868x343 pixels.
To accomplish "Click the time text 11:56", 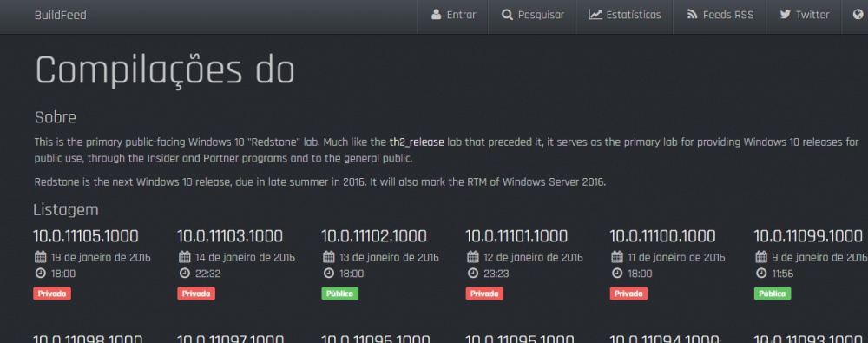I will [783, 274].
